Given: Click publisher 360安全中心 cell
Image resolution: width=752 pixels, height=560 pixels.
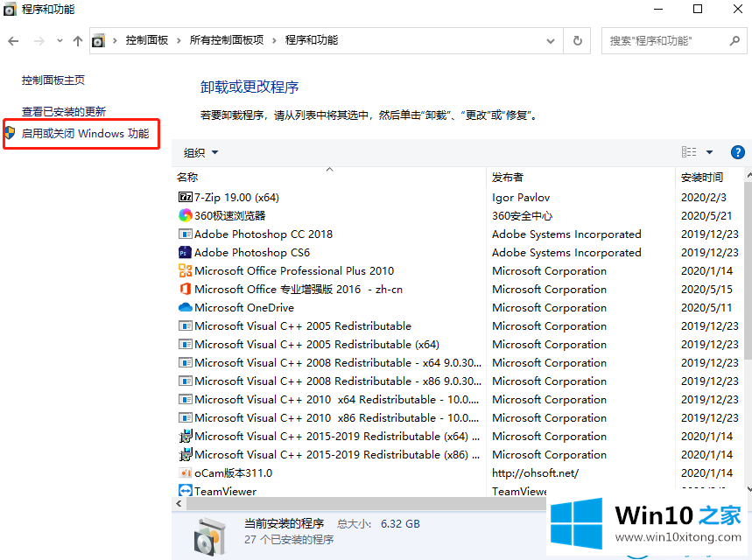Looking at the screenshot, I should pos(523,216).
